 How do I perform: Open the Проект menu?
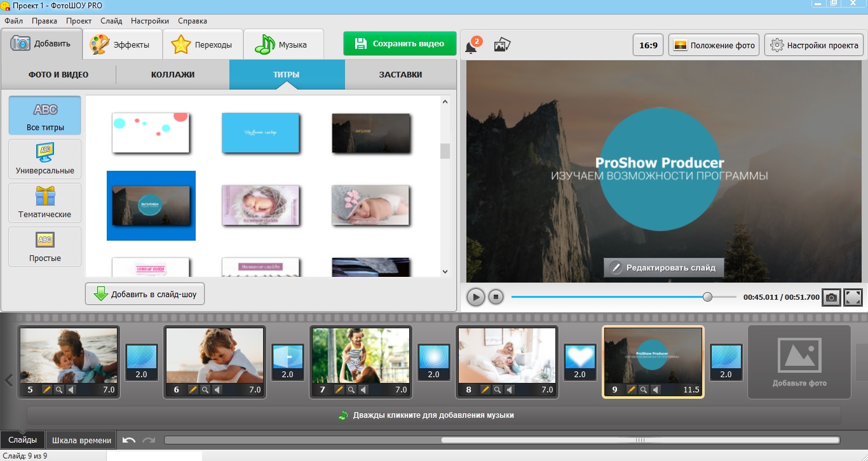[79, 21]
